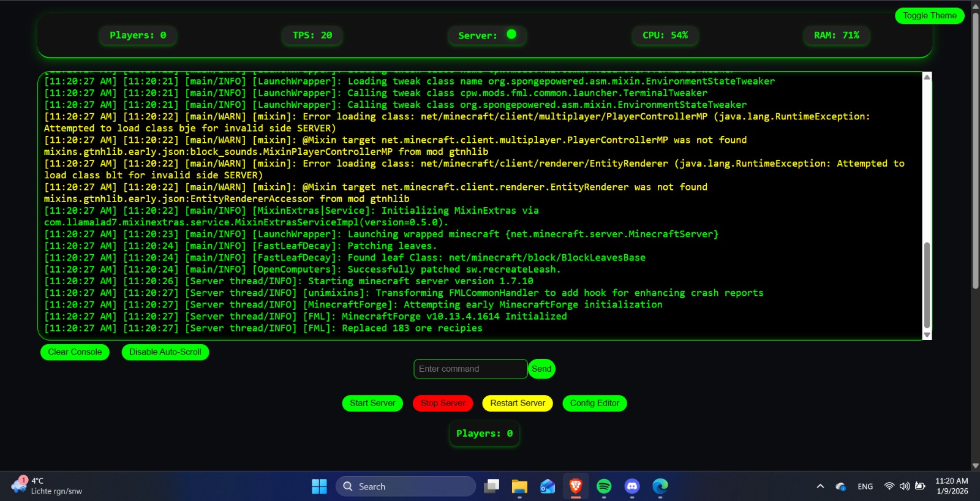Click the console scrollbar thumb
980x501 pixels.
click(x=927, y=285)
